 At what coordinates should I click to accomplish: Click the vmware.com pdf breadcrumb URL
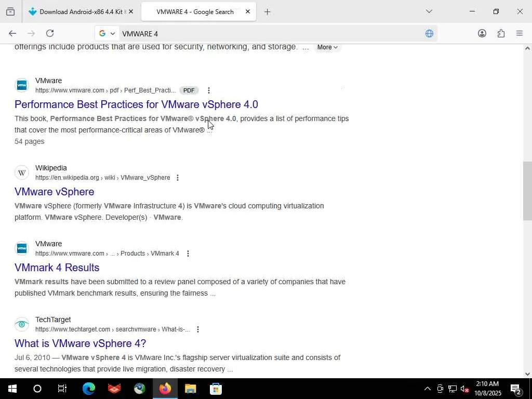tap(105, 90)
